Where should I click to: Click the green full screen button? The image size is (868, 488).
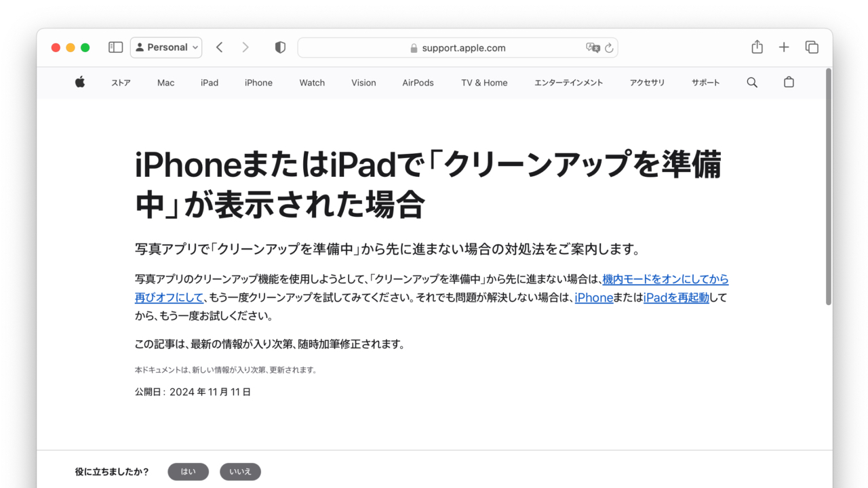click(85, 47)
